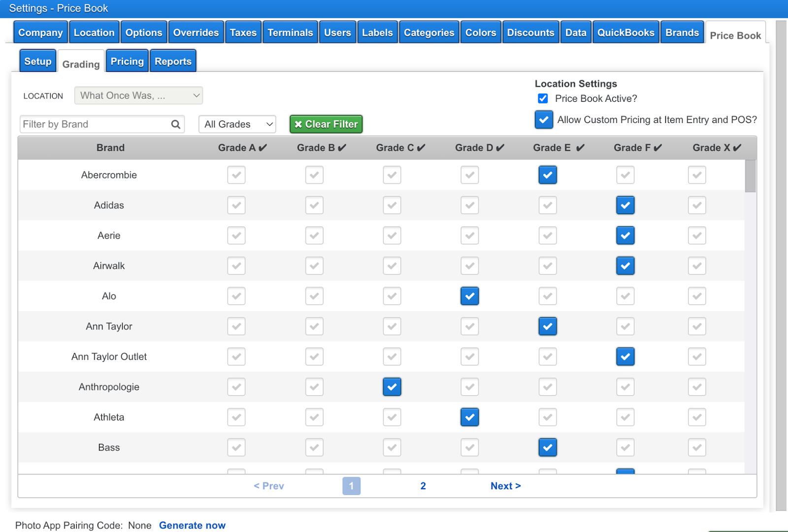
Task: Click the Prev page link
Action: point(268,486)
